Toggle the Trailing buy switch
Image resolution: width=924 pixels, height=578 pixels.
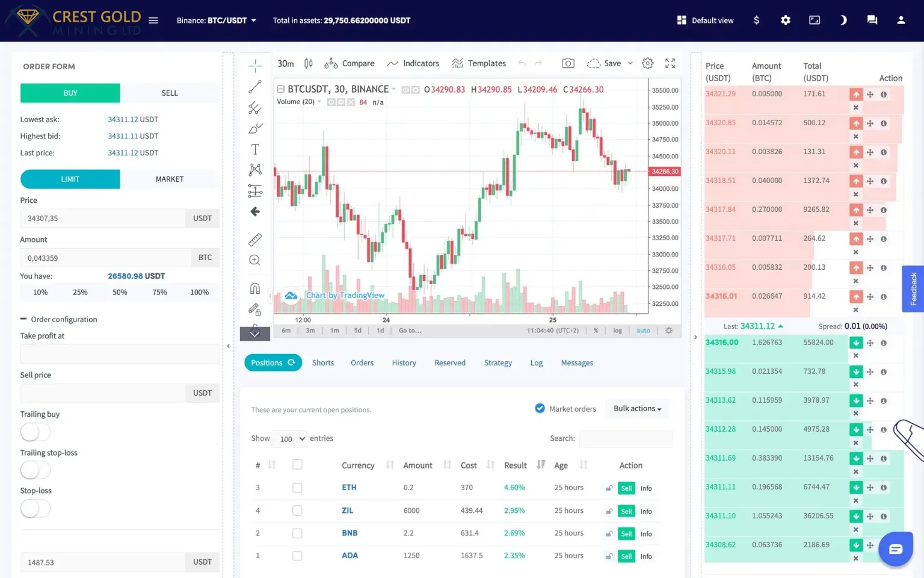tap(35, 432)
